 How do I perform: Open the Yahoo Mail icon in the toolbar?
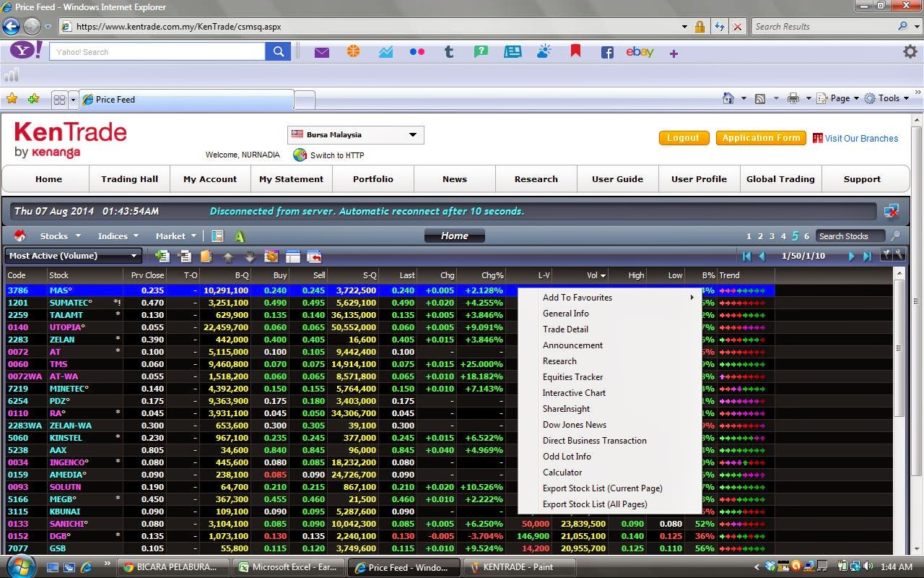click(x=321, y=51)
